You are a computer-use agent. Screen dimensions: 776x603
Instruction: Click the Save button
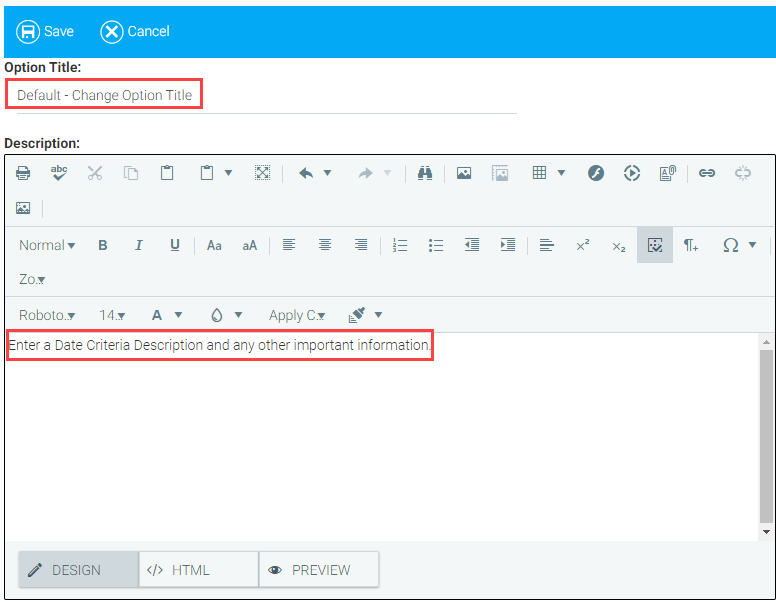pyautogui.click(x=45, y=31)
